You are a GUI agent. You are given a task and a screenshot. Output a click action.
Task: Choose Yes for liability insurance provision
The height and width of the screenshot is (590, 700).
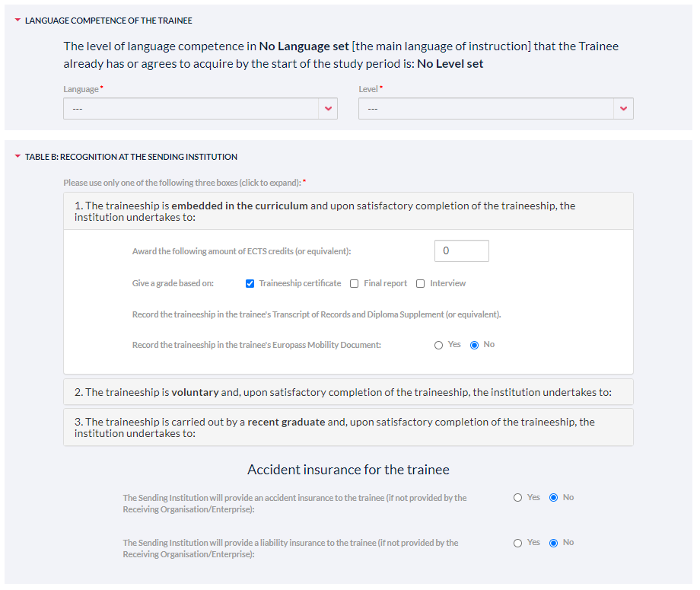click(x=518, y=544)
